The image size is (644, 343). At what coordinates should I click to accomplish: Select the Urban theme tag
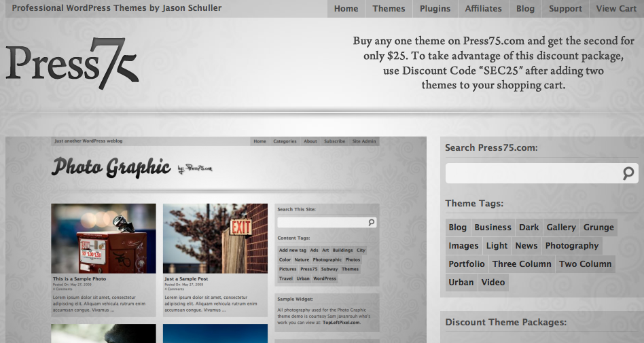(461, 282)
